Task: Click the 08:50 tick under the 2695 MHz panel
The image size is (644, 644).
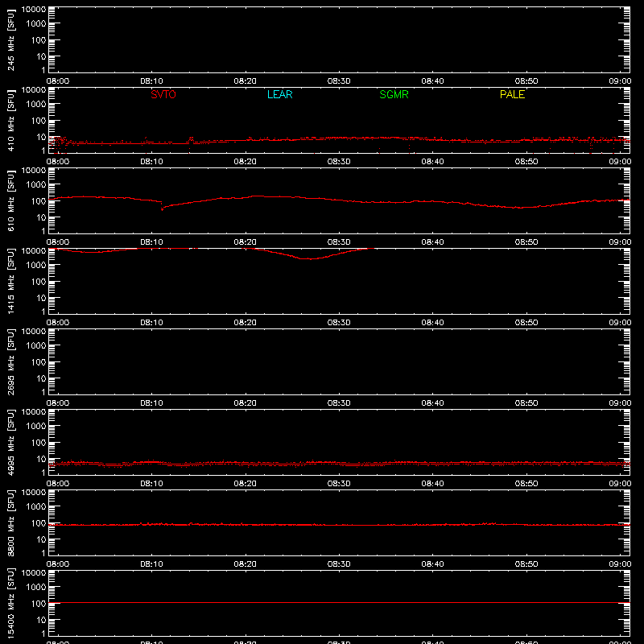Action: coord(526,403)
